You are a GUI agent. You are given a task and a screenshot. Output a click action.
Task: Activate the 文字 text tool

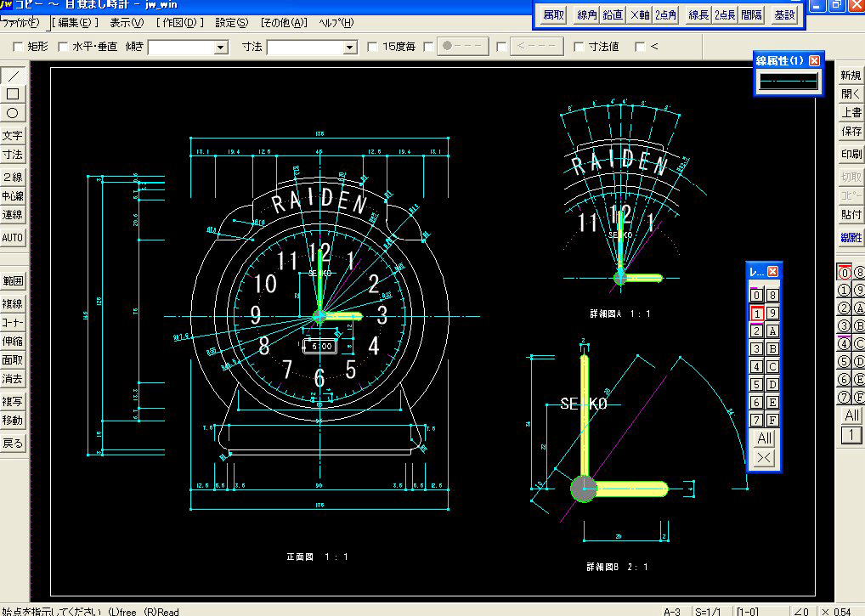(13, 136)
